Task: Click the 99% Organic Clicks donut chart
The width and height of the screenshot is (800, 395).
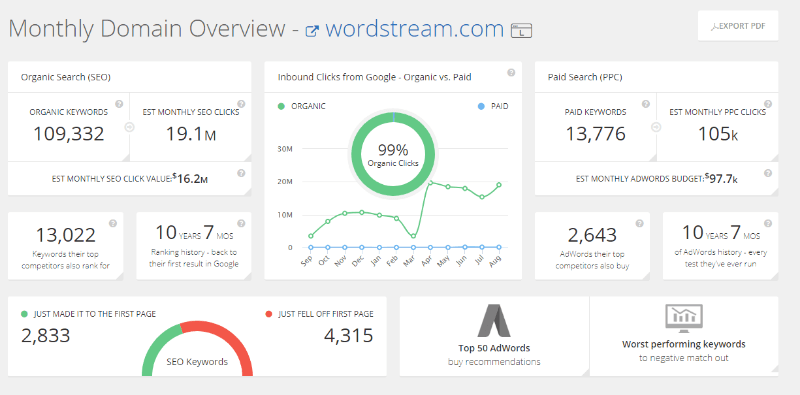Action: pos(393,154)
